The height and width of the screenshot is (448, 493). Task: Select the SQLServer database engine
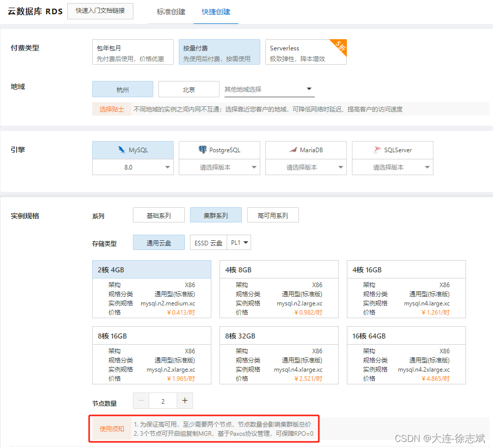coord(392,150)
